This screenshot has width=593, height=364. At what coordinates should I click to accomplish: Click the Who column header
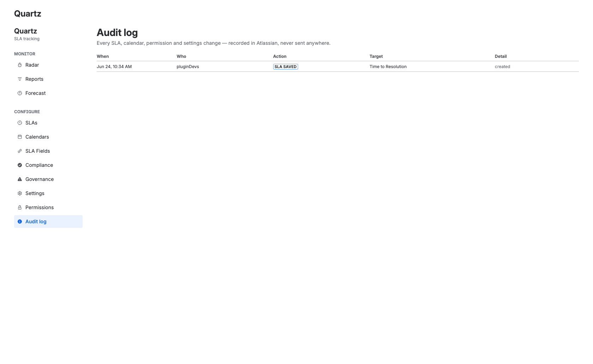coord(181,56)
